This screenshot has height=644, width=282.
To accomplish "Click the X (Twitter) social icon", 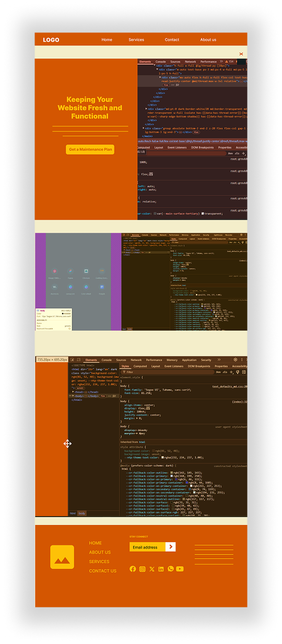I will [151, 569].
